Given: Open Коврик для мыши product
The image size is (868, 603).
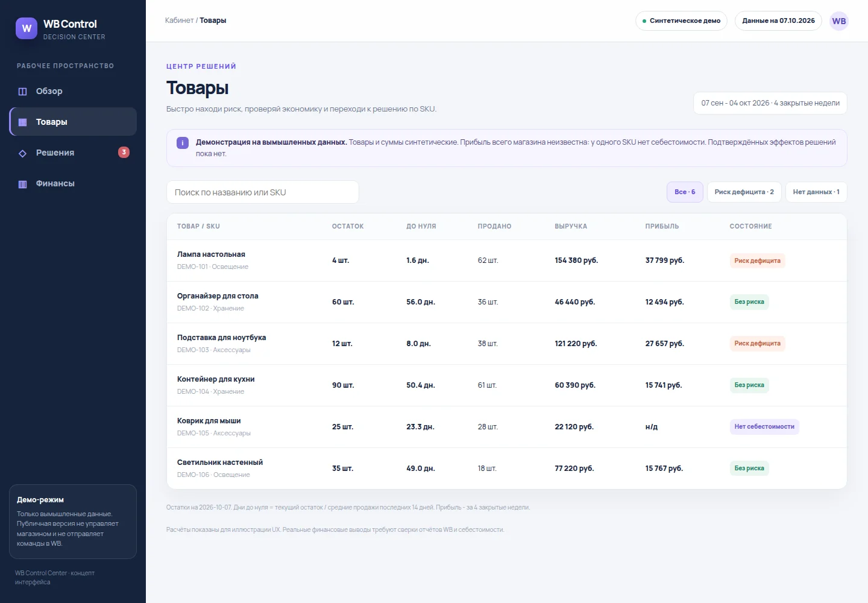Looking at the screenshot, I should coord(507,427).
